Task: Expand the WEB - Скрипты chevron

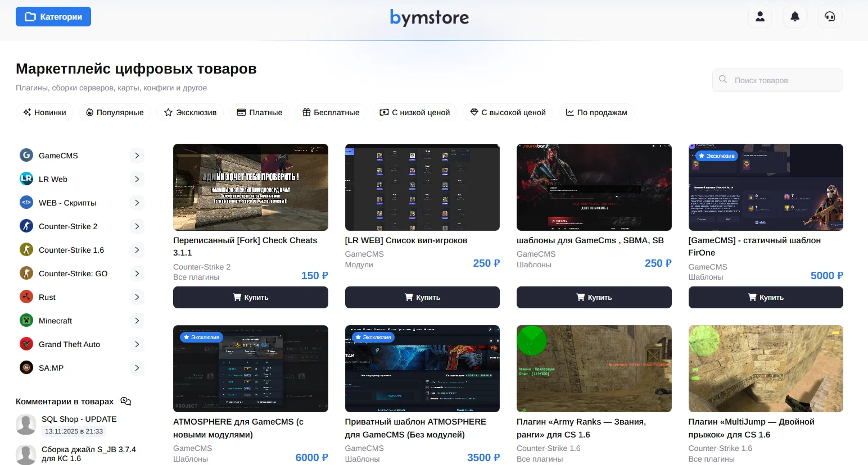Action: (x=137, y=203)
